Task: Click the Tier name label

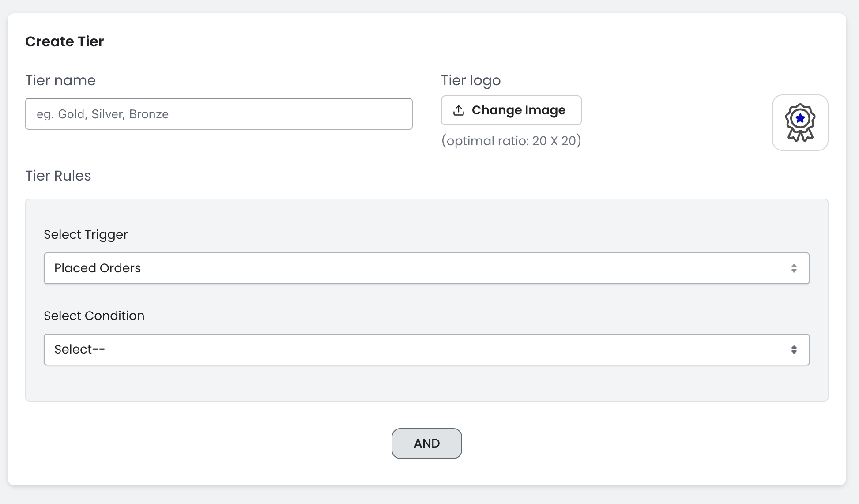Action: (60, 80)
